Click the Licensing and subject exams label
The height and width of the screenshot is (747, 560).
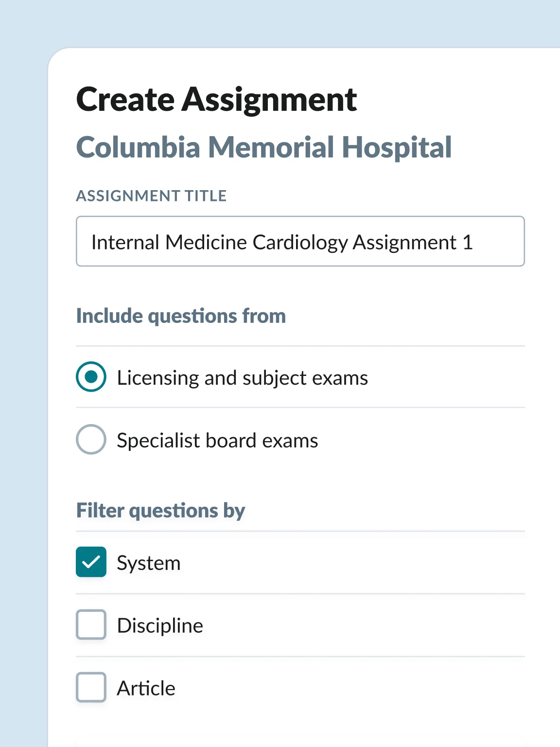242,377
